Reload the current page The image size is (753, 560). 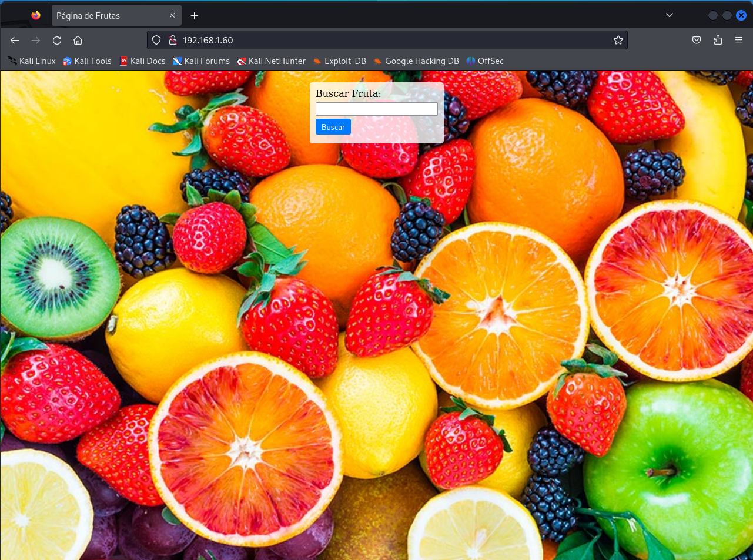57,40
